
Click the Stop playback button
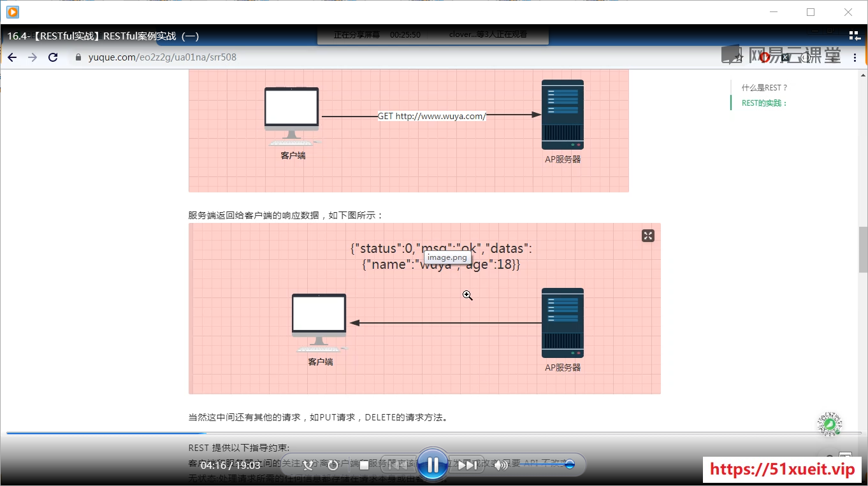(x=364, y=466)
